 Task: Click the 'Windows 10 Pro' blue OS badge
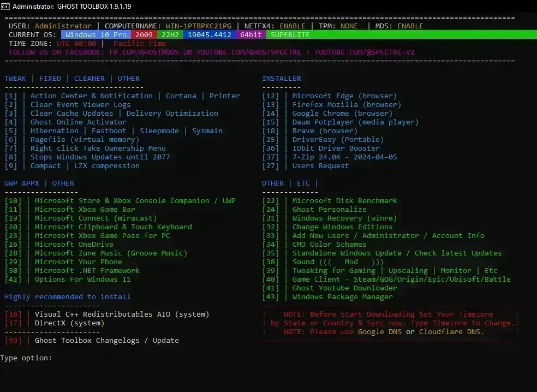(96, 34)
